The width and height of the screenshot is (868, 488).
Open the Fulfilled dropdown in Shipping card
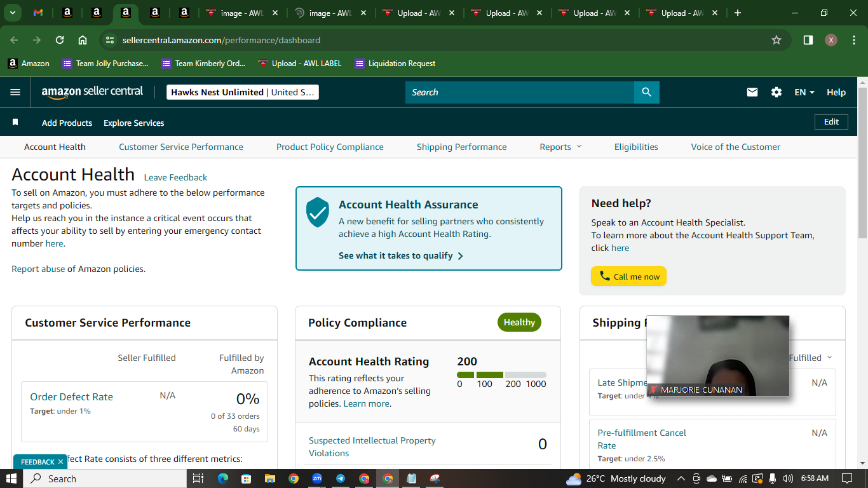point(810,358)
